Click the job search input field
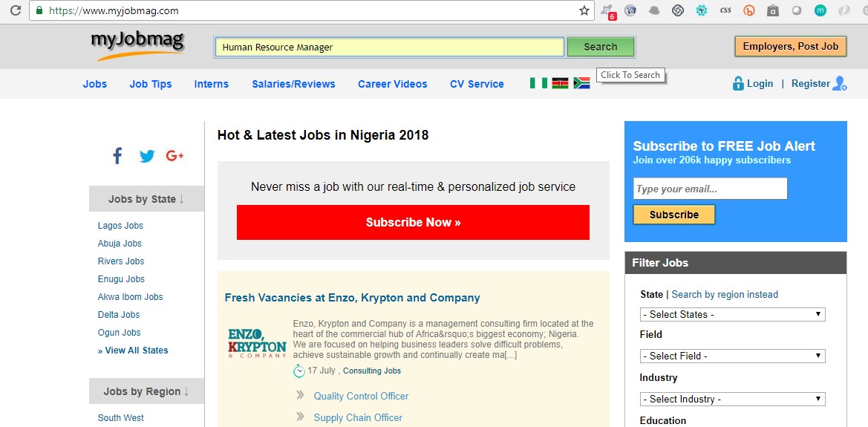 pos(389,47)
